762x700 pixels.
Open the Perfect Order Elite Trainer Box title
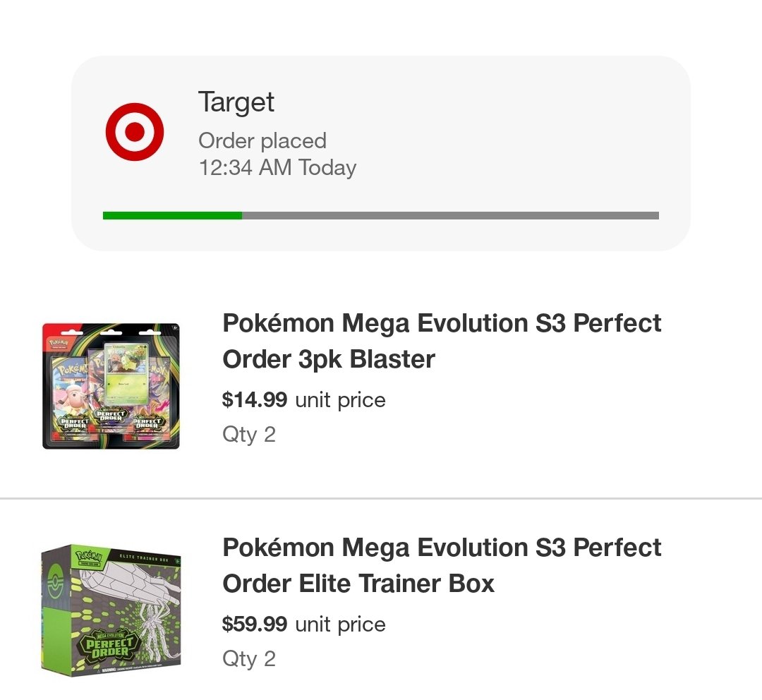coord(442,565)
